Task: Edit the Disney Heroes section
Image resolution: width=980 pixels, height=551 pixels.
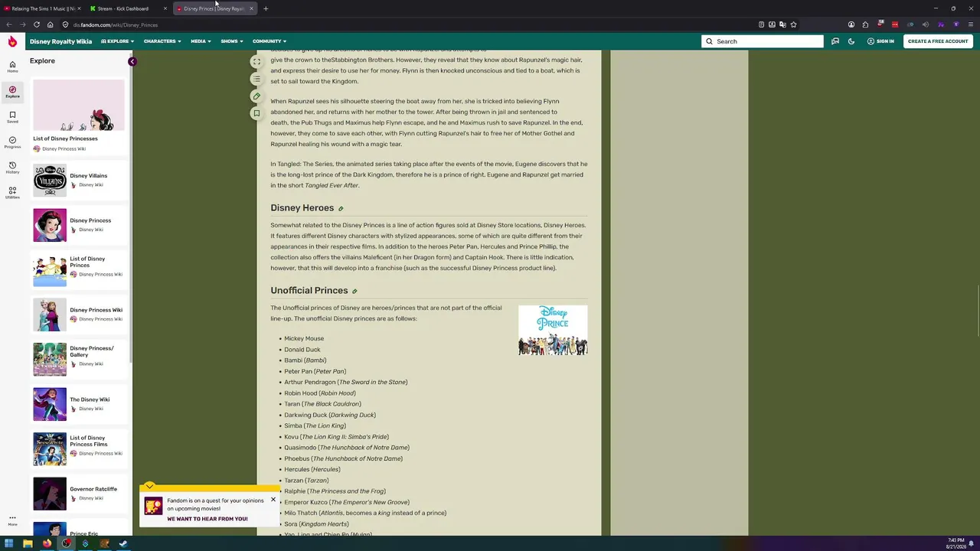Action: tap(341, 208)
